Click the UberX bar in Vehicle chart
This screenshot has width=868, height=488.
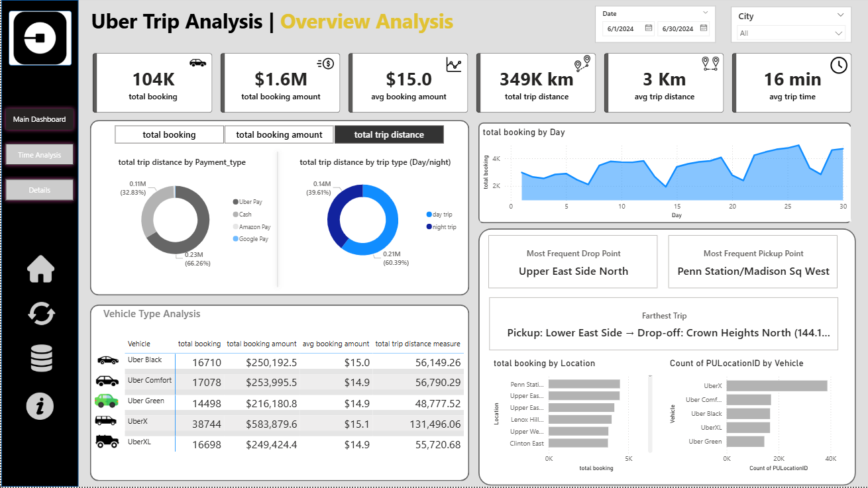tap(777, 385)
